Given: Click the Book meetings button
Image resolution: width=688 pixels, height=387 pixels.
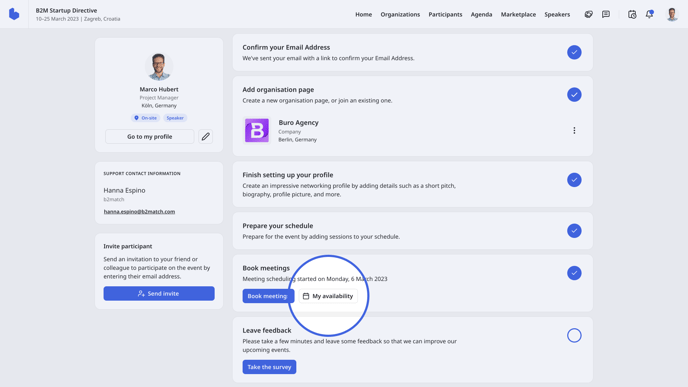Looking at the screenshot, I should point(268,296).
